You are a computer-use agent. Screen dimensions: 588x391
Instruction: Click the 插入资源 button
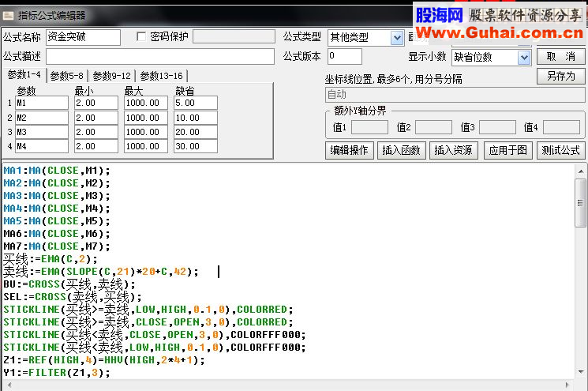coord(453,150)
